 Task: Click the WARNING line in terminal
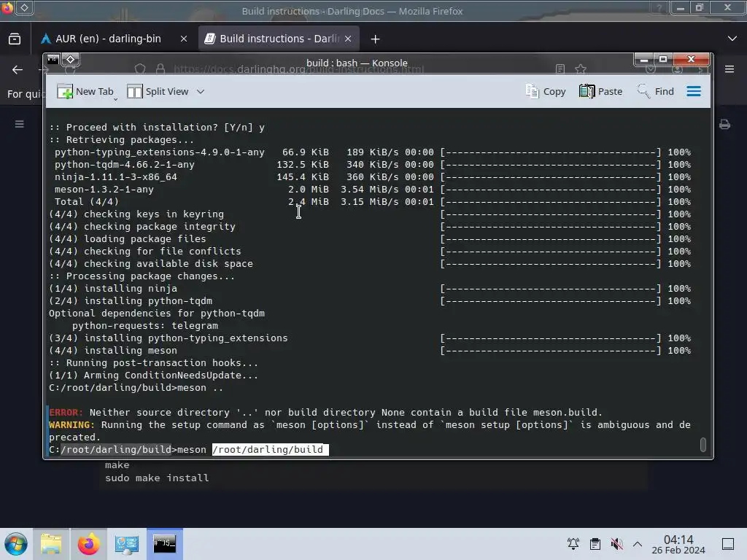point(370,431)
